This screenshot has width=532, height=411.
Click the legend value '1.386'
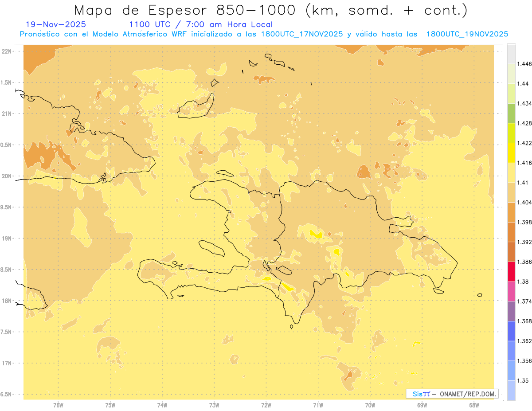(x=524, y=262)
